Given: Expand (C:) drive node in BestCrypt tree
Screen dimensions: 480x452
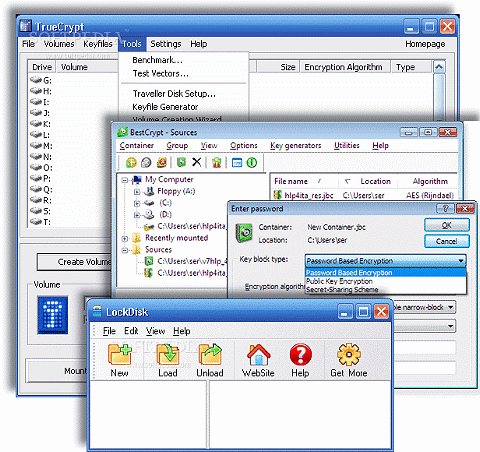Looking at the screenshot, I should click(x=137, y=203).
